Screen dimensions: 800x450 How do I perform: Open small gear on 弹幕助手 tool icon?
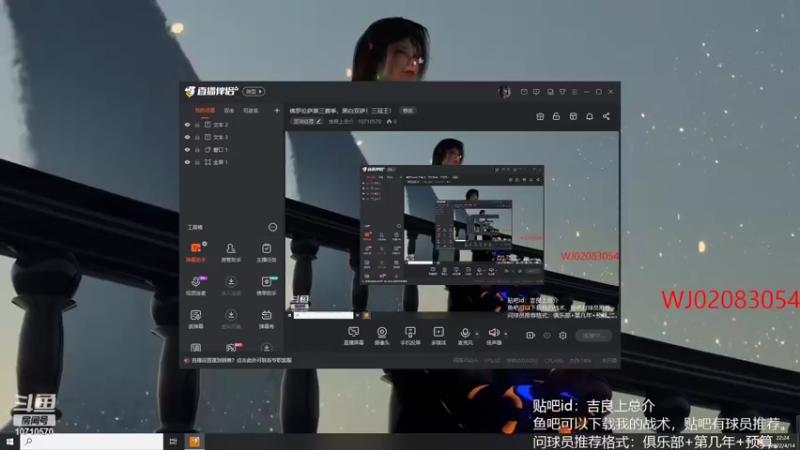205,244
